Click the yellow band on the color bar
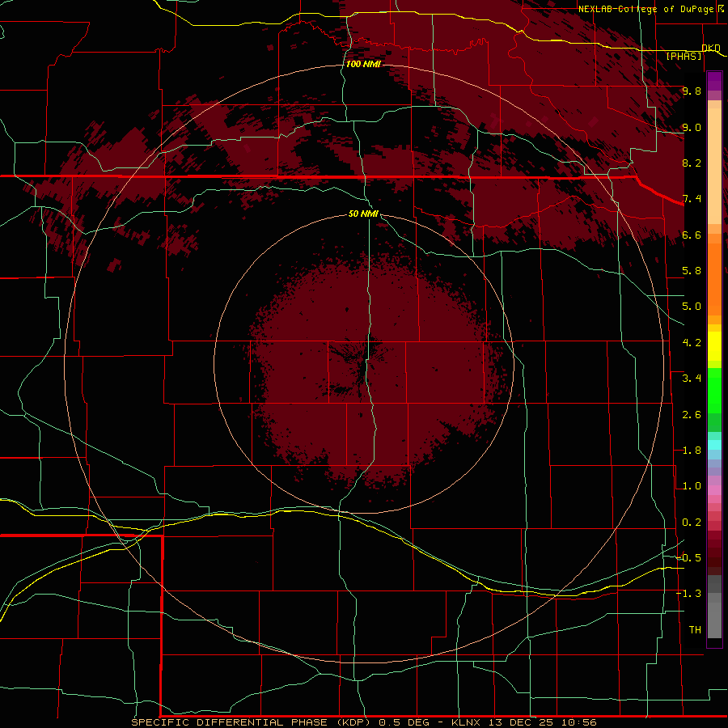The width and height of the screenshot is (728, 728). tap(714, 346)
